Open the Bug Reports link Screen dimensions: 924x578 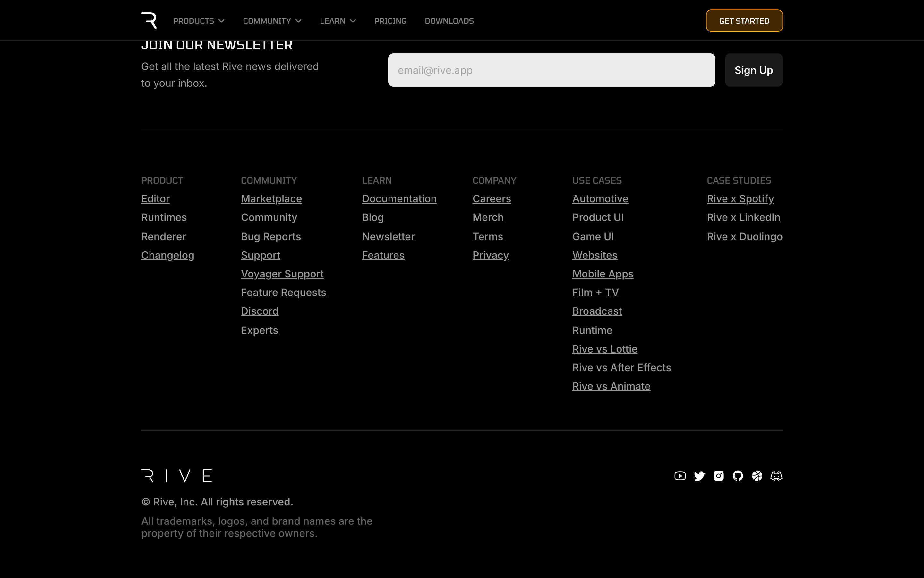tap(271, 237)
